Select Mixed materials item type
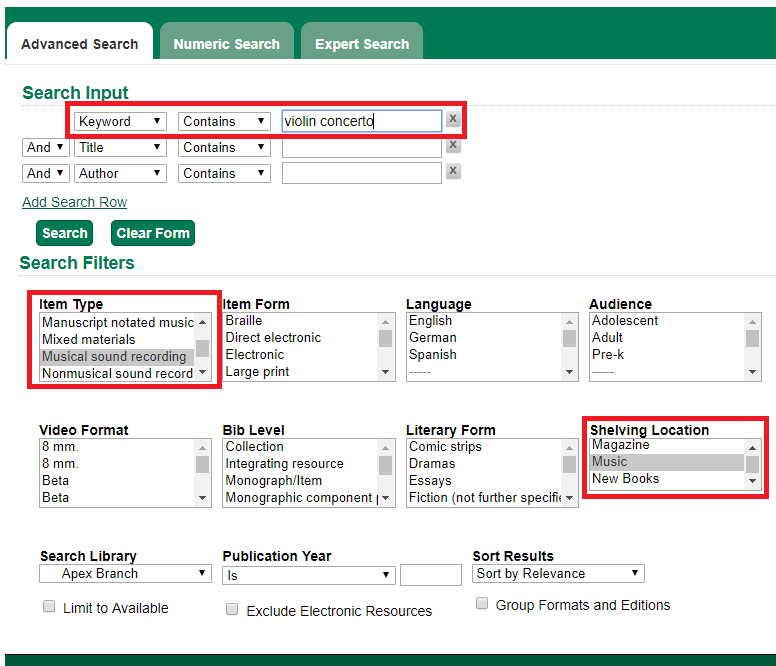This screenshot has height=666, width=776. pyautogui.click(x=117, y=339)
